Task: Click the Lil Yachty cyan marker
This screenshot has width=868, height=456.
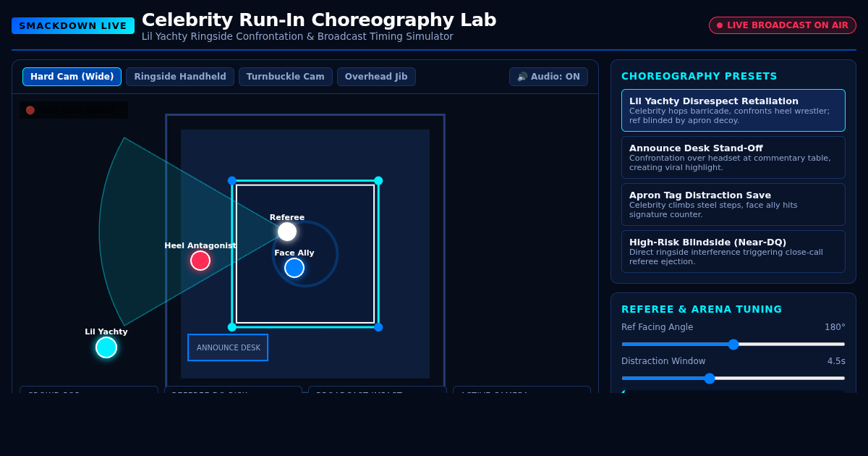Action: pyautogui.click(x=106, y=347)
